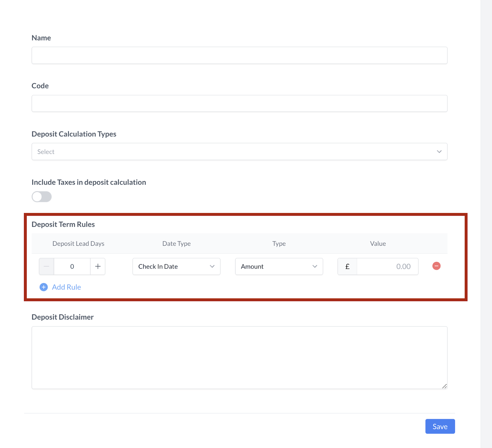
Task: Click the Deposit Lead Days number field
Action: pos(72,266)
